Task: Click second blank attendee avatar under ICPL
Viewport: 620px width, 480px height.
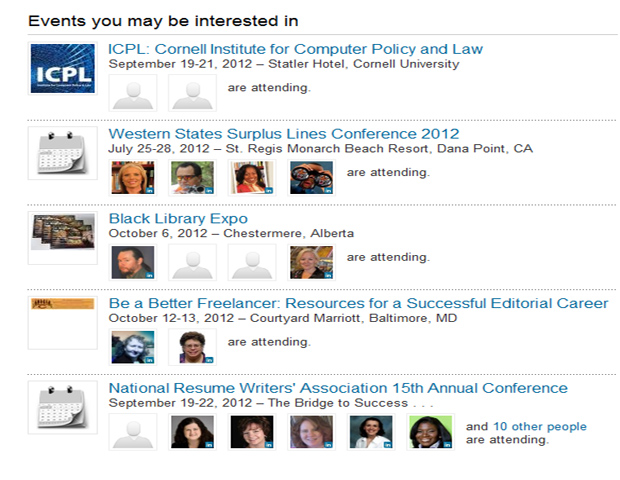Action: (x=192, y=92)
